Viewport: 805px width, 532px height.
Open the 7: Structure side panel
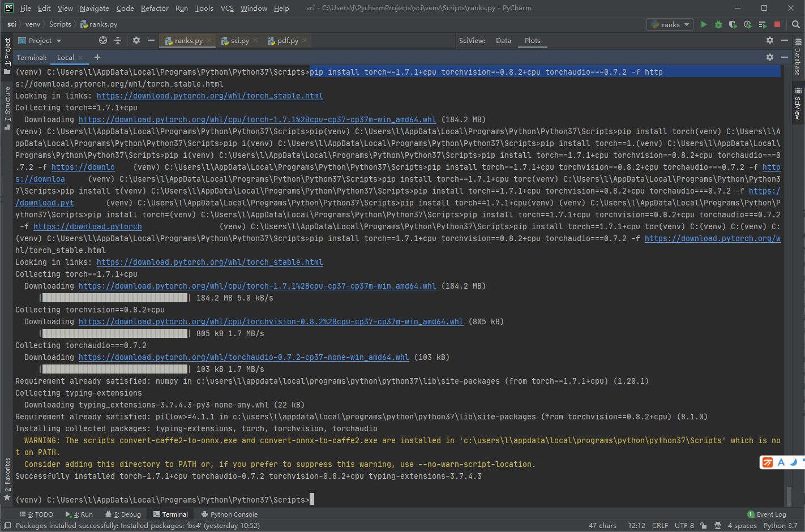coord(7,108)
